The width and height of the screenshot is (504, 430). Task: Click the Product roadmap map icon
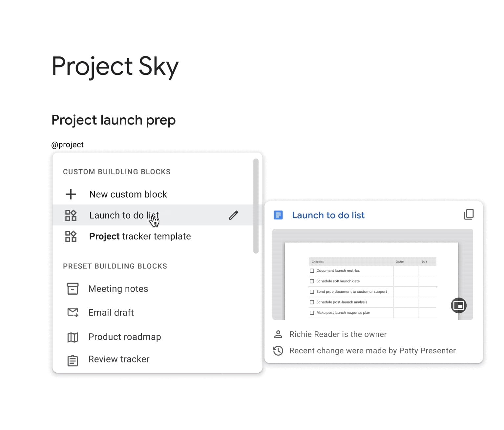[73, 337]
